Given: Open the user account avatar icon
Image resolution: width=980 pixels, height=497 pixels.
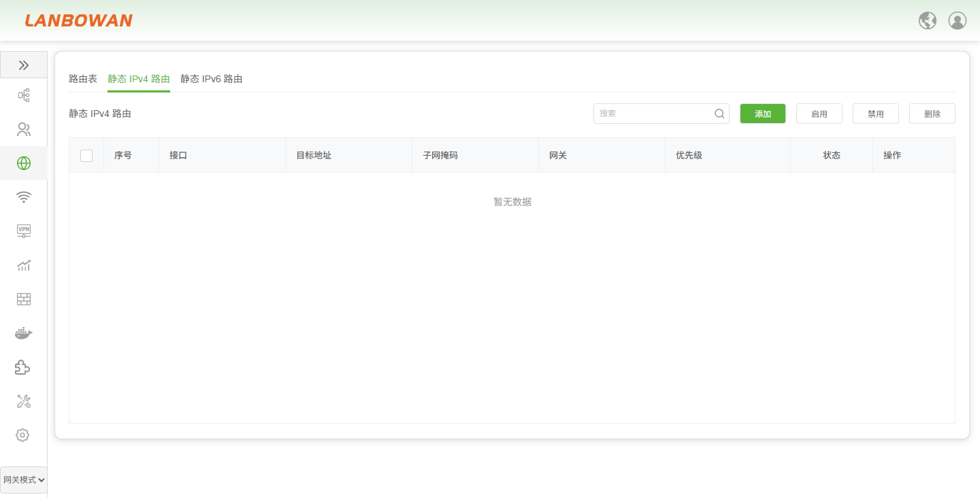Looking at the screenshot, I should 958,21.
